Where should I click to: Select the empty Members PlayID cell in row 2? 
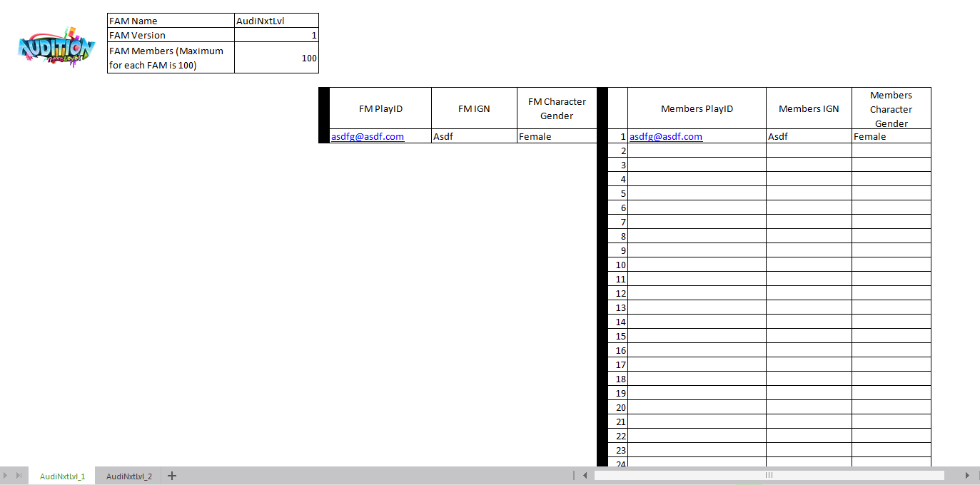click(697, 150)
